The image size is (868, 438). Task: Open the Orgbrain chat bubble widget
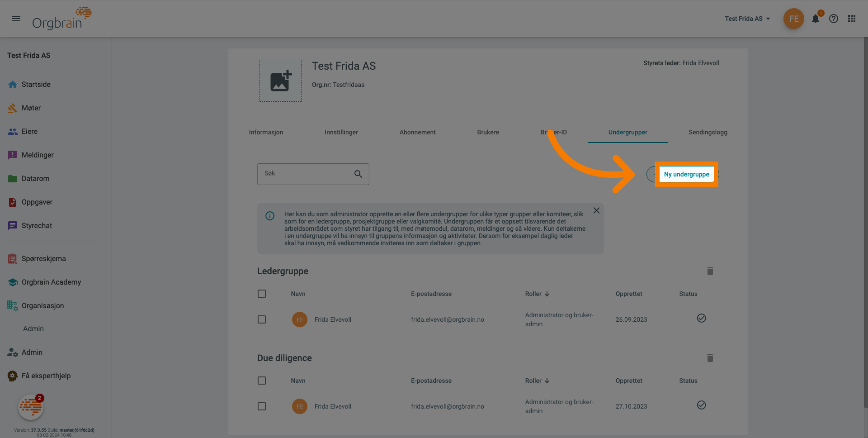[31, 407]
